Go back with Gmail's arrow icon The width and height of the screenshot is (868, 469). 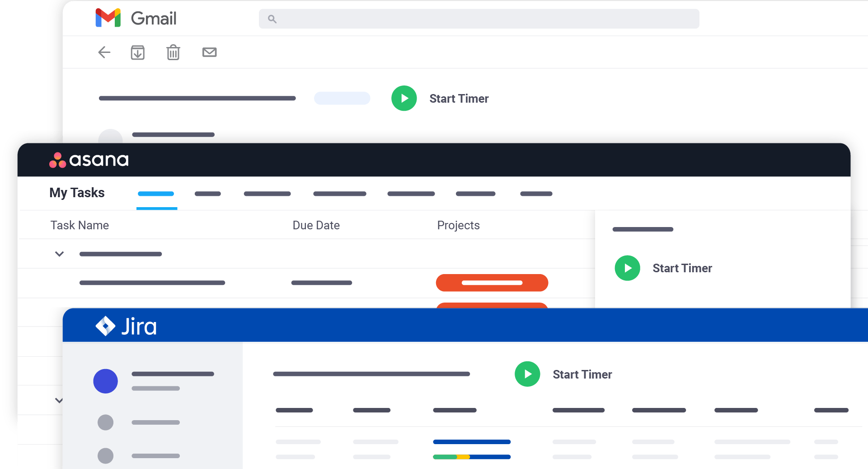[x=104, y=52]
